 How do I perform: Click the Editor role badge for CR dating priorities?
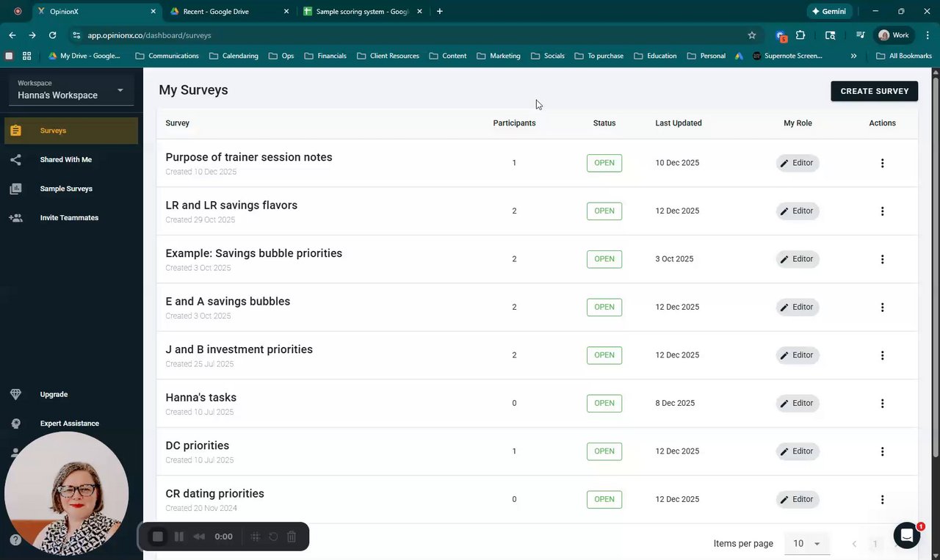click(x=798, y=499)
